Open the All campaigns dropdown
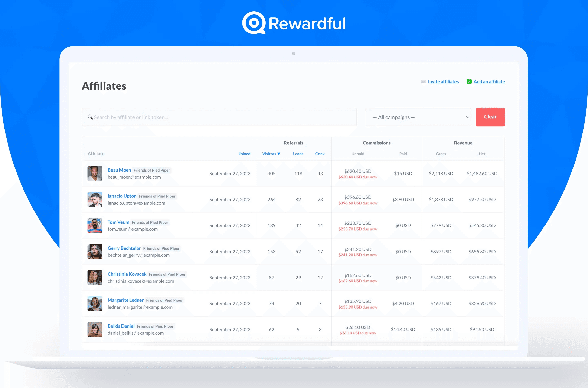The height and width of the screenshot is (388, 588). pyautogui.click(x=418, y=117)
